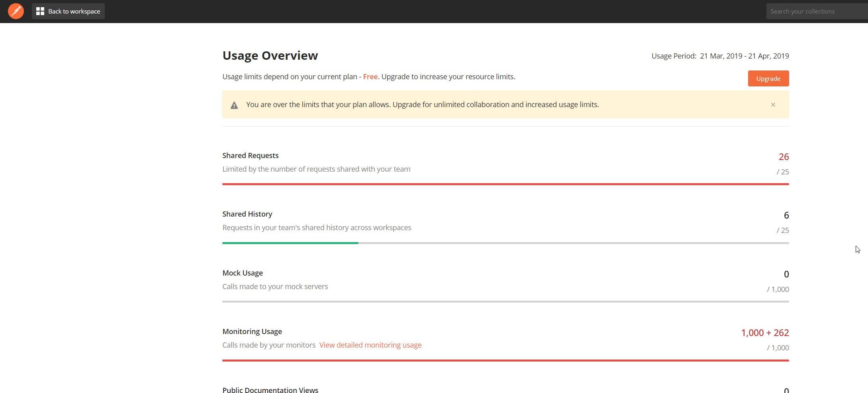868x393 pixels.
Task: Click the Shared History count of 6
Action: 786,215
